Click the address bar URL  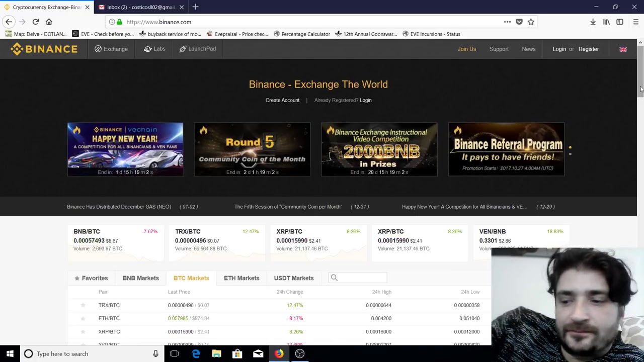click(x=158, y=22)
